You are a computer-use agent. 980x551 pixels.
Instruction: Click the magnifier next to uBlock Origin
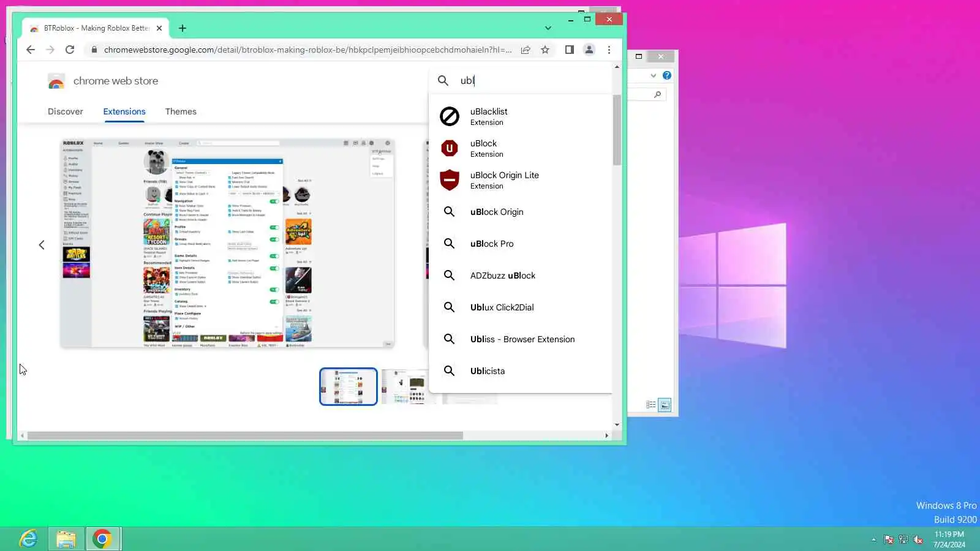tap(449, 212)
